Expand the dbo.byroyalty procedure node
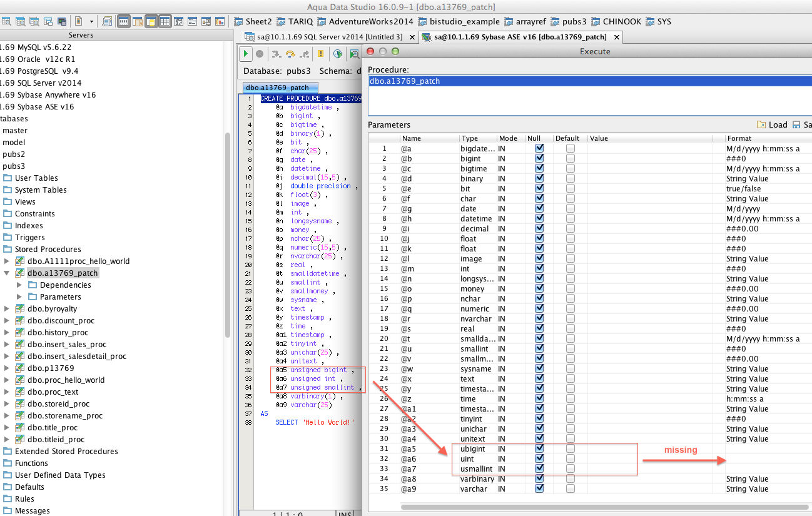Image resolution: width=812 pixels, height=516 pixels. point(7,309)
